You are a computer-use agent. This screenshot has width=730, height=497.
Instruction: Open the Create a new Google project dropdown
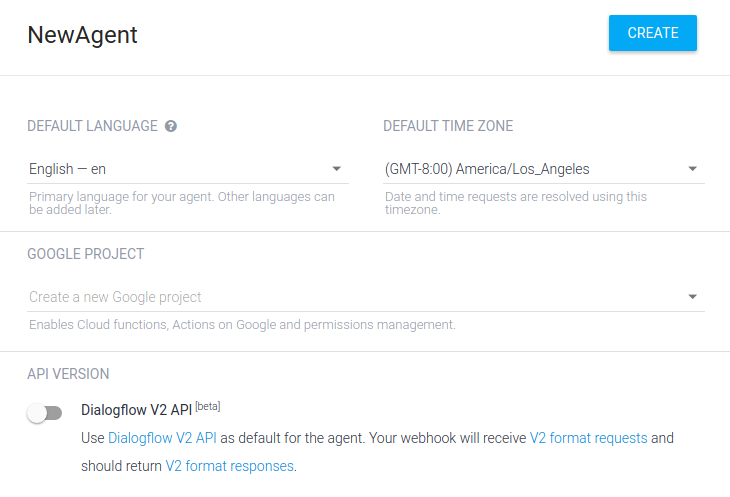366,297
